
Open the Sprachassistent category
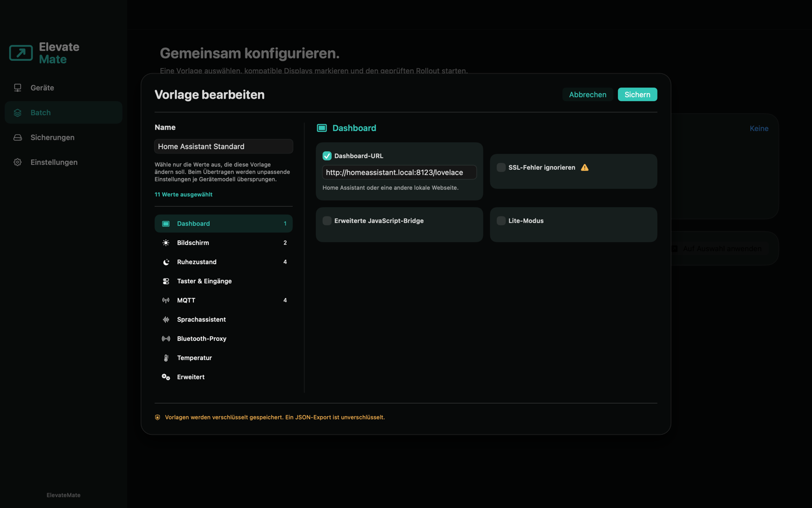pos(223,319)
